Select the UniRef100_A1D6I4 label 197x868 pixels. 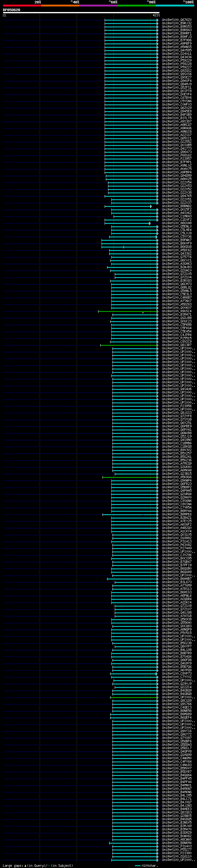(x=176, y=602)
